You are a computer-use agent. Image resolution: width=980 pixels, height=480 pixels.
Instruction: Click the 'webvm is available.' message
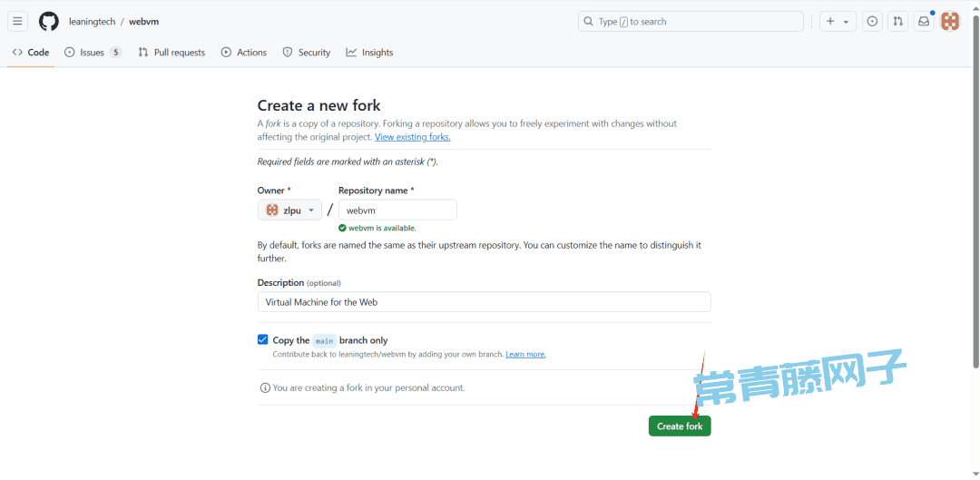point(383,228)
